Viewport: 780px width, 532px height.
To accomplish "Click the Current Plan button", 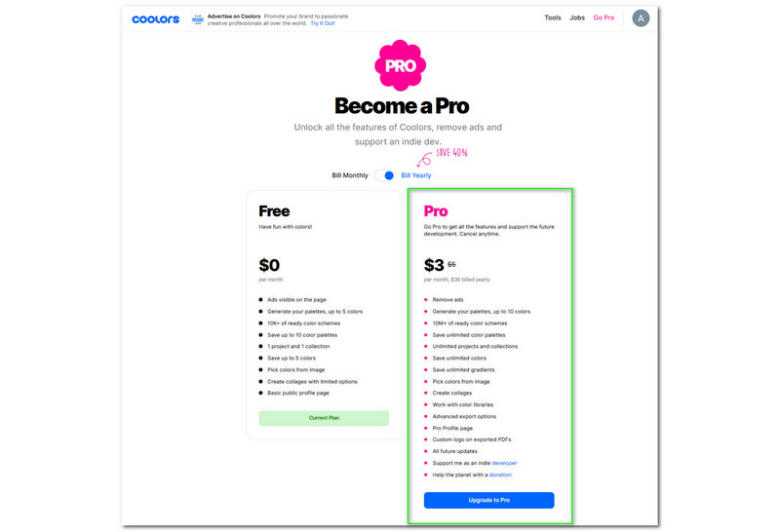I will click(324, 418).
